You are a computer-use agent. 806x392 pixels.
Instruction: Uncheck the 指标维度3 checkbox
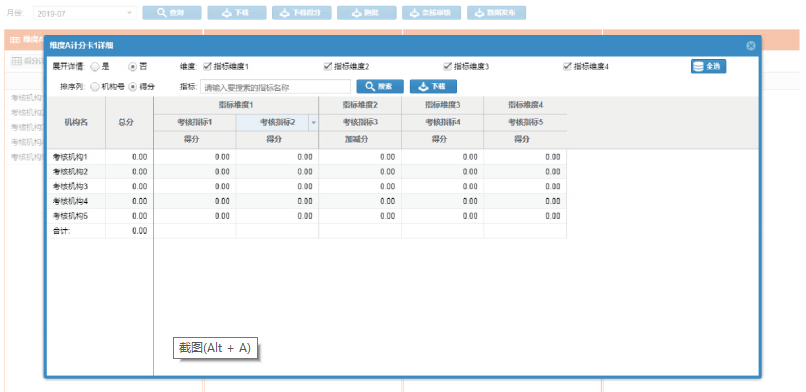tap(447, 66)
